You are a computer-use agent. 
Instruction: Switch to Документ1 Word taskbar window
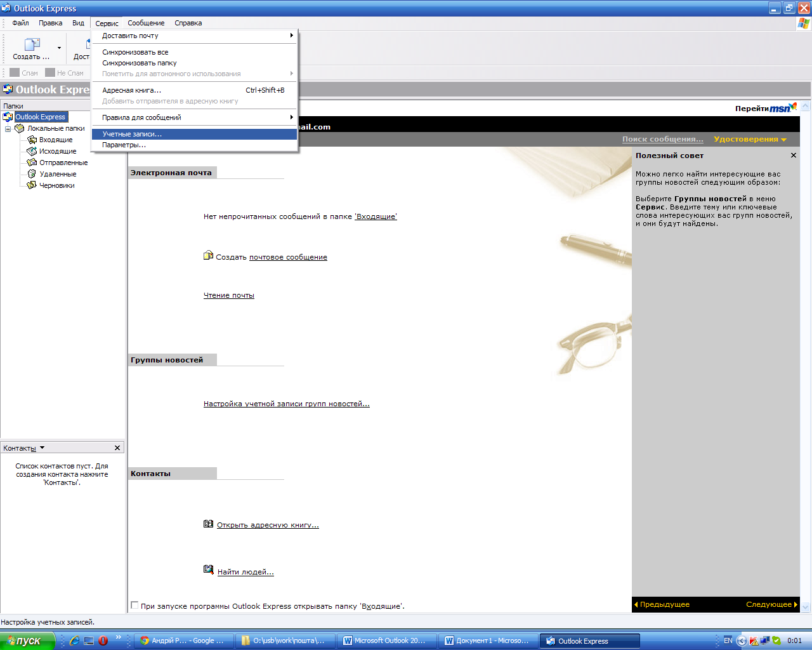click(x=488, y=640)
